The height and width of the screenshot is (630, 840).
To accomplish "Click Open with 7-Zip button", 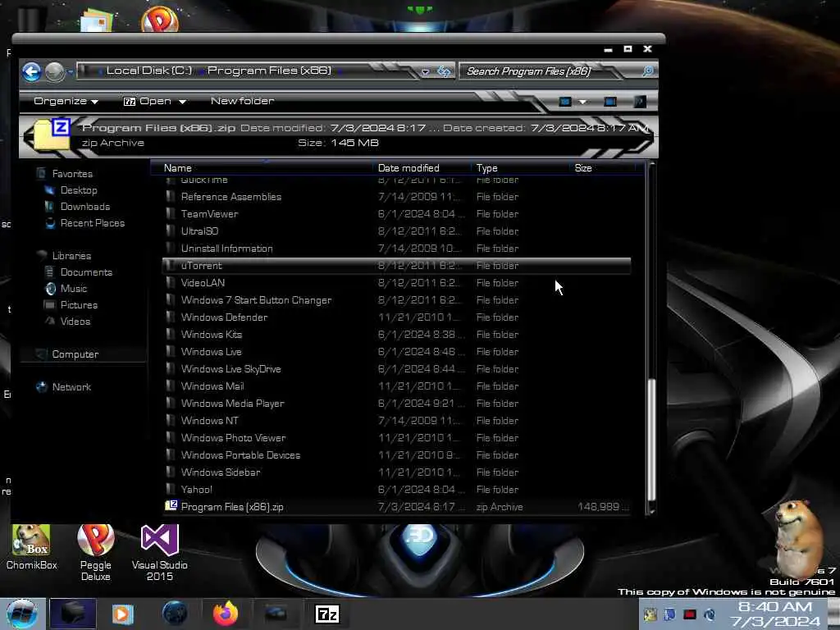I will (148, 101).
